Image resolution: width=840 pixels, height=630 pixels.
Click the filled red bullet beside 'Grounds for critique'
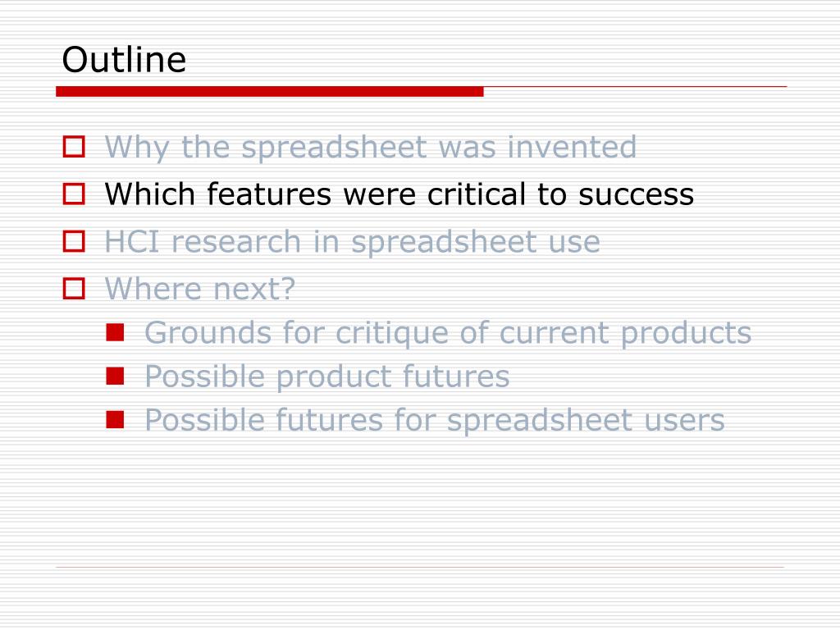pos(115,332)
